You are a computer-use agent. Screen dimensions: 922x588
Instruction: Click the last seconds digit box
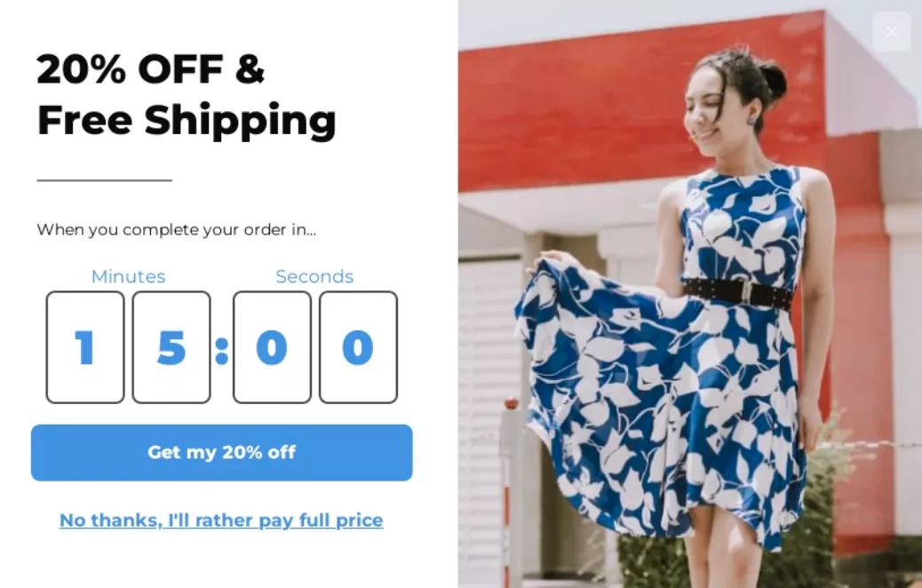tap(358, 347)
